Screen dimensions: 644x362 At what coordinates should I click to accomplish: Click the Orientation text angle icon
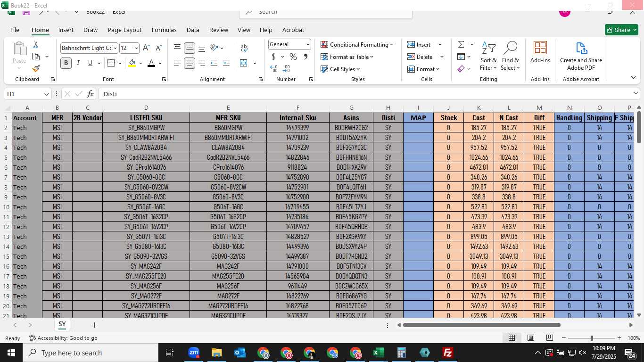(x=214, y=48)
